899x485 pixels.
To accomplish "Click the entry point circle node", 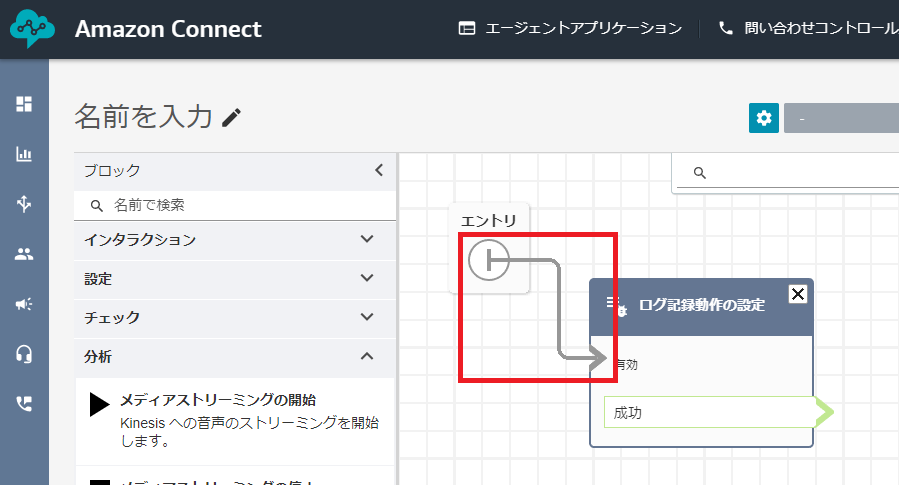I will 489,260.
